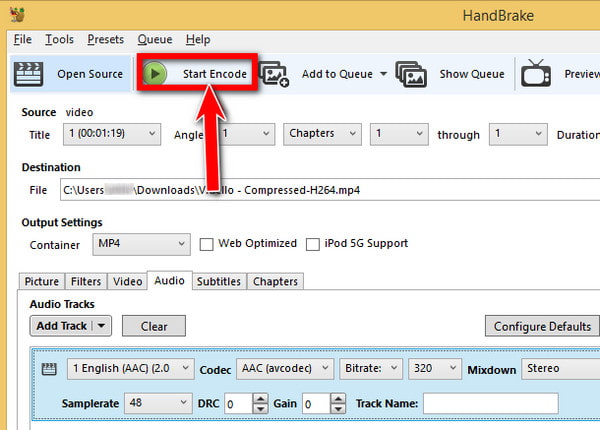Image resolution: width=600 pixels, height=430 pixels.
Task: Click the HandBrake pineapple app icon
Action: tap(17, 15)
